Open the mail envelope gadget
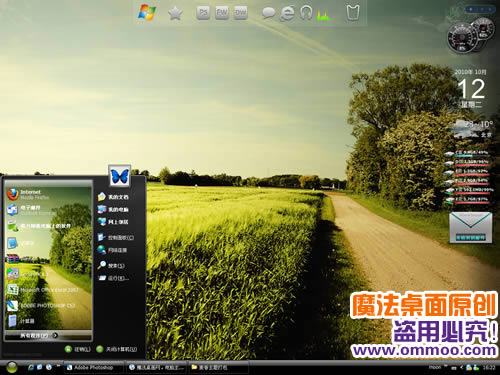 (x=471, y=227)
